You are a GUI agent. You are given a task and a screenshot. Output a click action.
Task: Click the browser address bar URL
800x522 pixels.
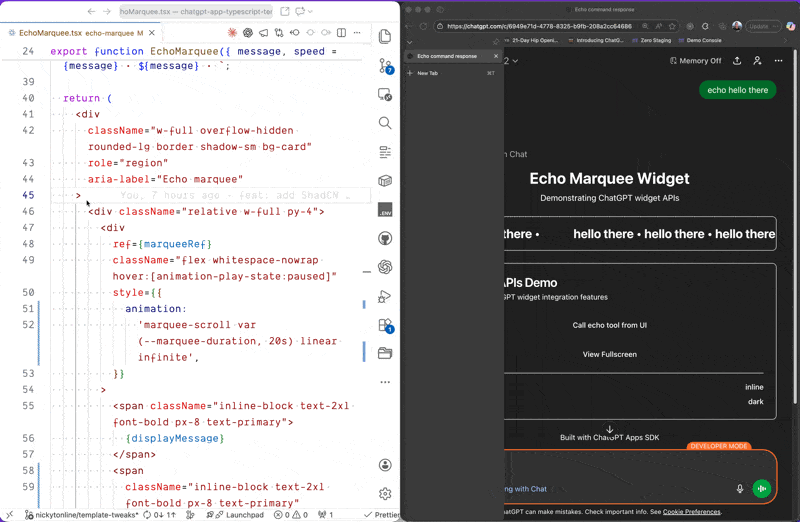click(539, 26)
